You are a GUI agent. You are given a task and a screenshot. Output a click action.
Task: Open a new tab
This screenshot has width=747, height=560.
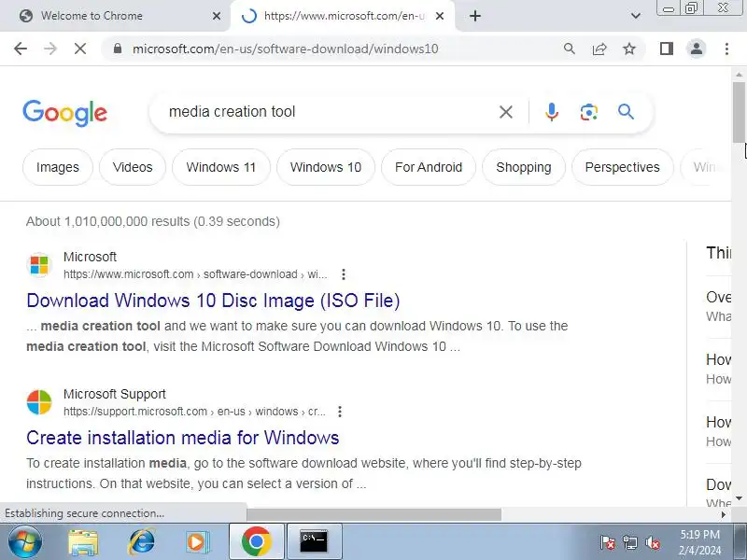(x=475, y=16)
